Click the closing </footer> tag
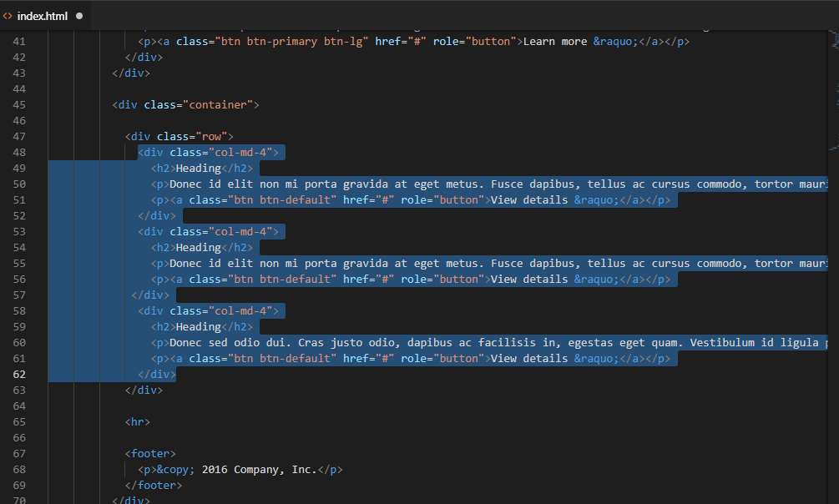This screenshot has height=504, width=839. [155, 485]
